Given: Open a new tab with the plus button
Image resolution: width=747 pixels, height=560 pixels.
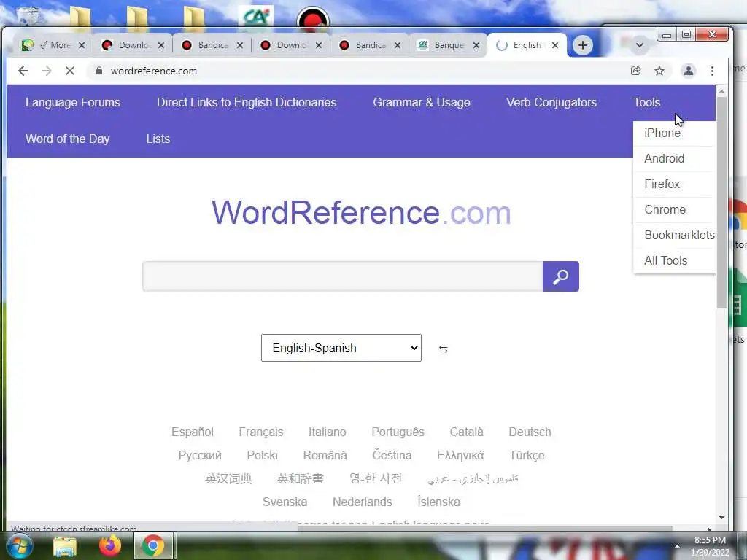Looking at the screenshot, I should coord(583,45).
